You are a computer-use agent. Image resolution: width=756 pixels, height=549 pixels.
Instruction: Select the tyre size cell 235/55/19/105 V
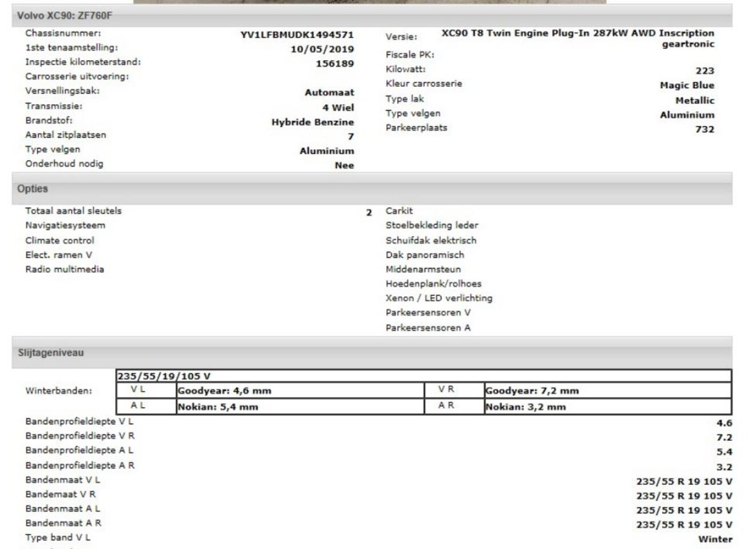(x=424, y=376)
